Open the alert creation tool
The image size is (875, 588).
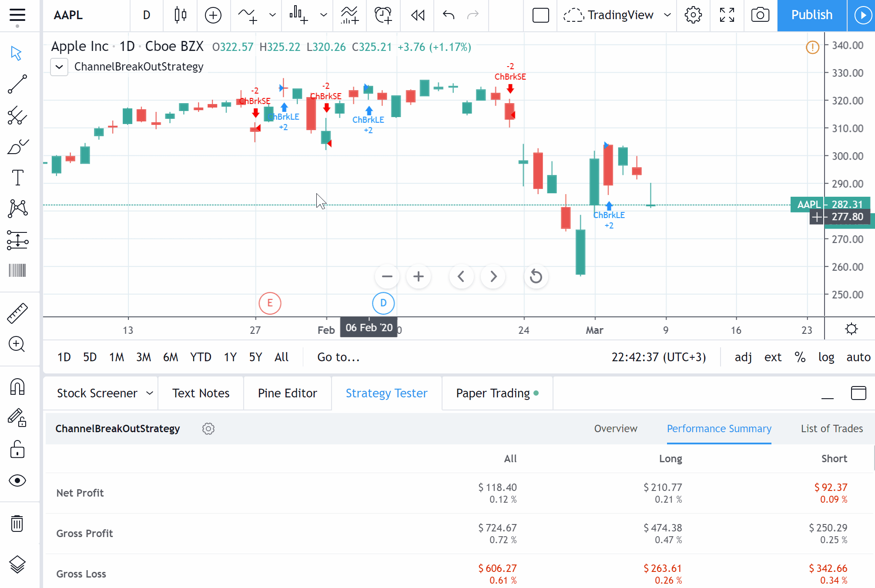pos(382,15)
